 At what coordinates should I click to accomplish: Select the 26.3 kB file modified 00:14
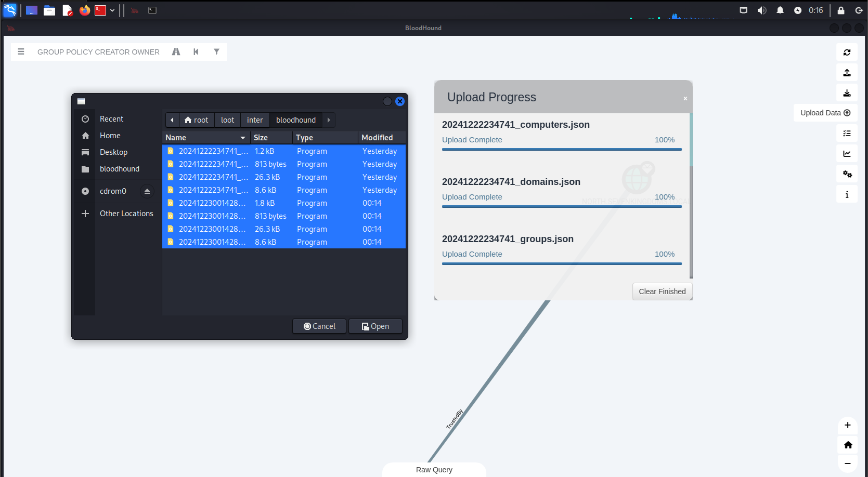click(x=284, y=229)
